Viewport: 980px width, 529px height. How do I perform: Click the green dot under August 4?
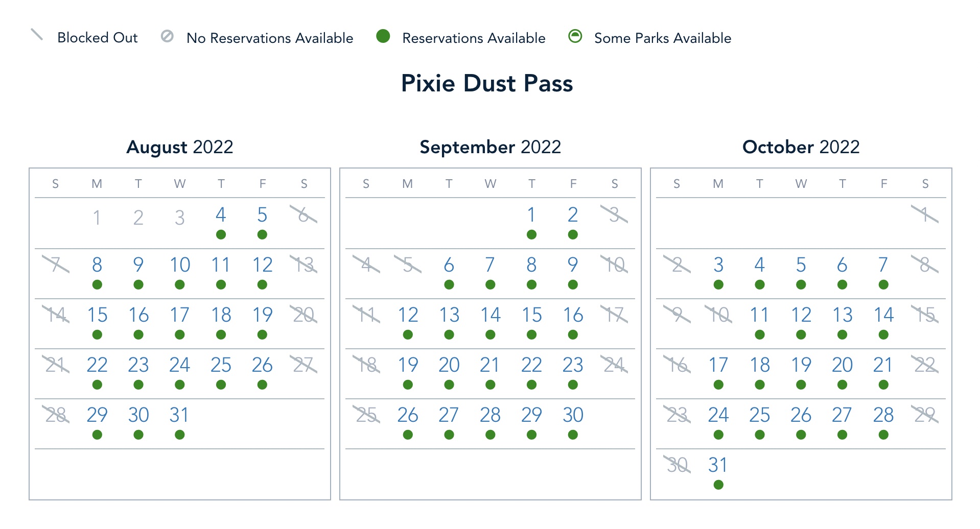(221, 235)
